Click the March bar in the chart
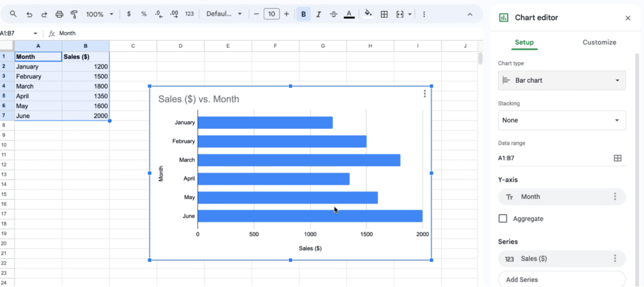 [x=299, y=160]
